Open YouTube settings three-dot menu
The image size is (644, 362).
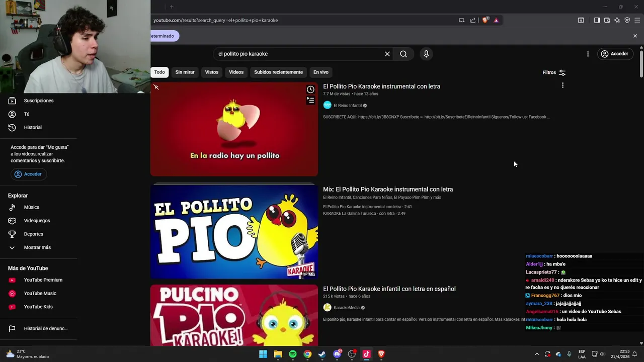click(588, 54)
